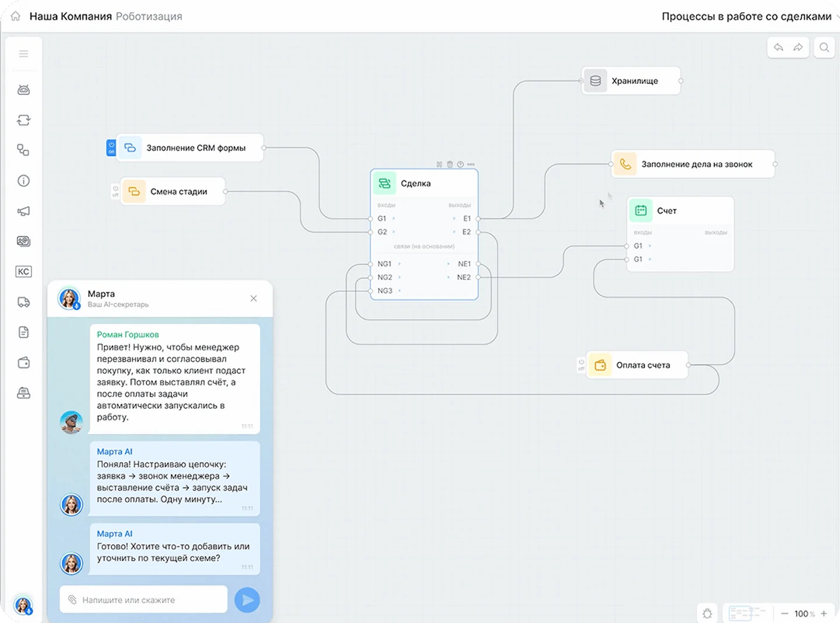Send the message with blue arrow button
Viewport: 840px width, 623px height.
247,600
